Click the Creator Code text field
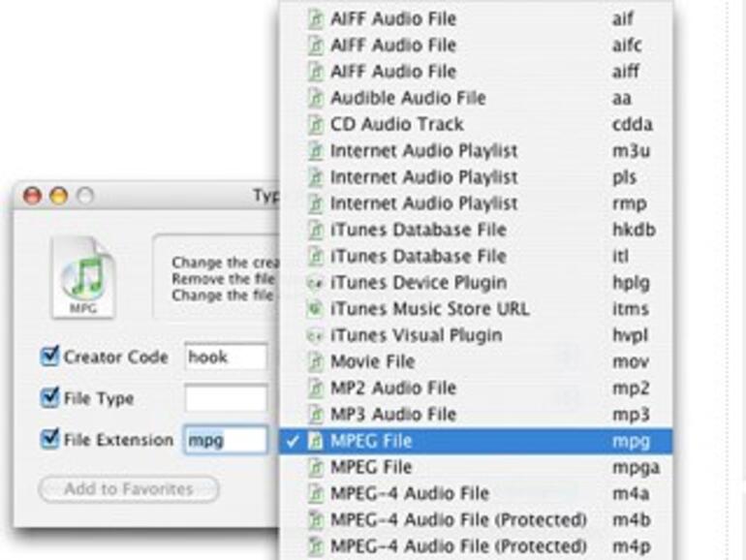This screenshot has width=746, height=560. tap(226, 357)
